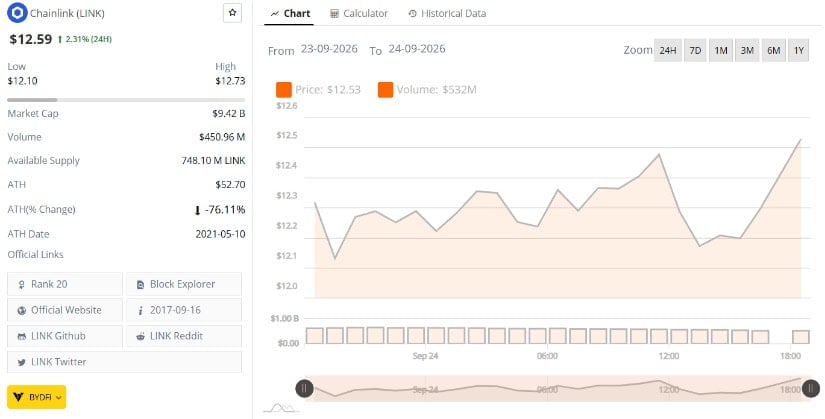The width and height of the screenshot is (825, 419).
Task: Click the $12.59 current price text
Action: pos(31,39)
